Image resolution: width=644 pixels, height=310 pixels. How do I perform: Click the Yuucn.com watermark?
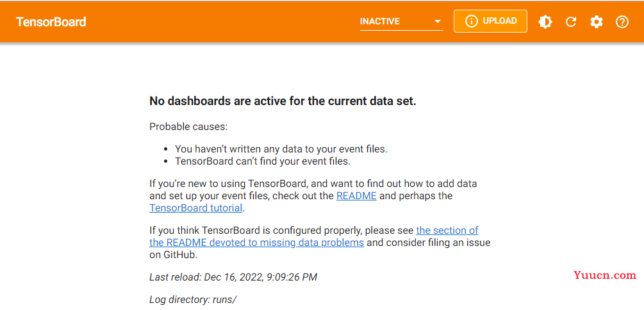point(606,275)
